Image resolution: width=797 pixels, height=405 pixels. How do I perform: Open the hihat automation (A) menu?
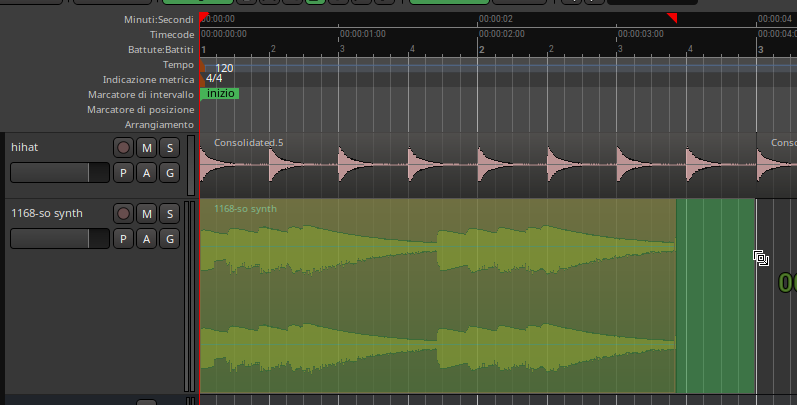[146, 173]
